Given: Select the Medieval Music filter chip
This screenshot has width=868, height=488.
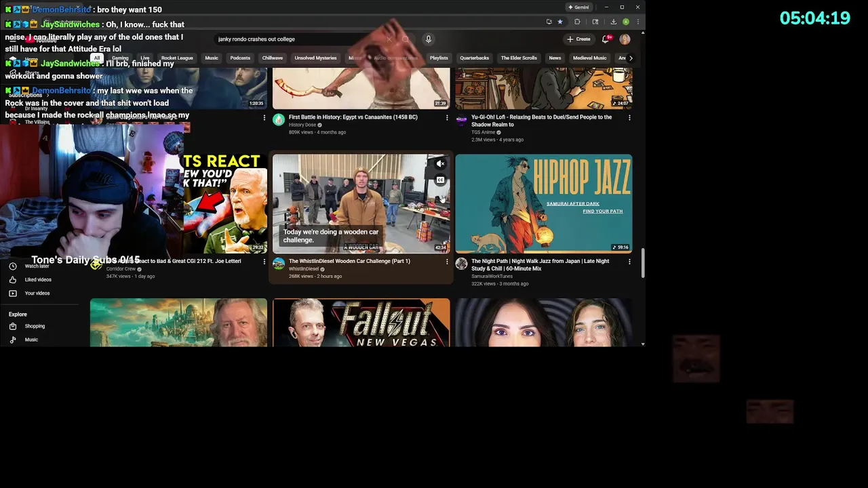Looking at the screenshot, I should point(589,58).
